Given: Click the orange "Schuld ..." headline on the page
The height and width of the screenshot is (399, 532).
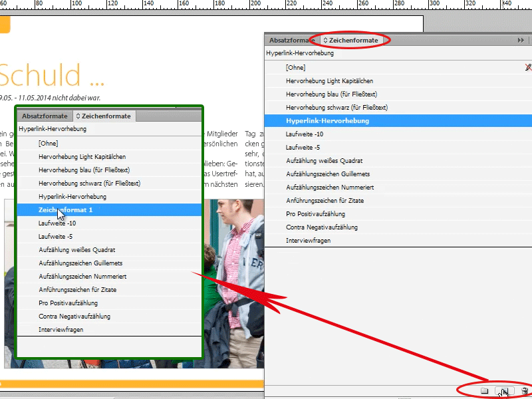Looking at the screenshot, I should pos(52,75).
